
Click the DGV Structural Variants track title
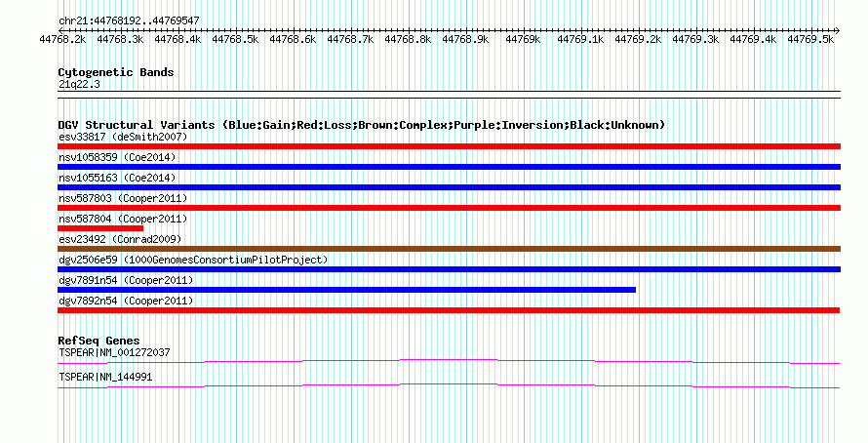click(x=362, y=125)
